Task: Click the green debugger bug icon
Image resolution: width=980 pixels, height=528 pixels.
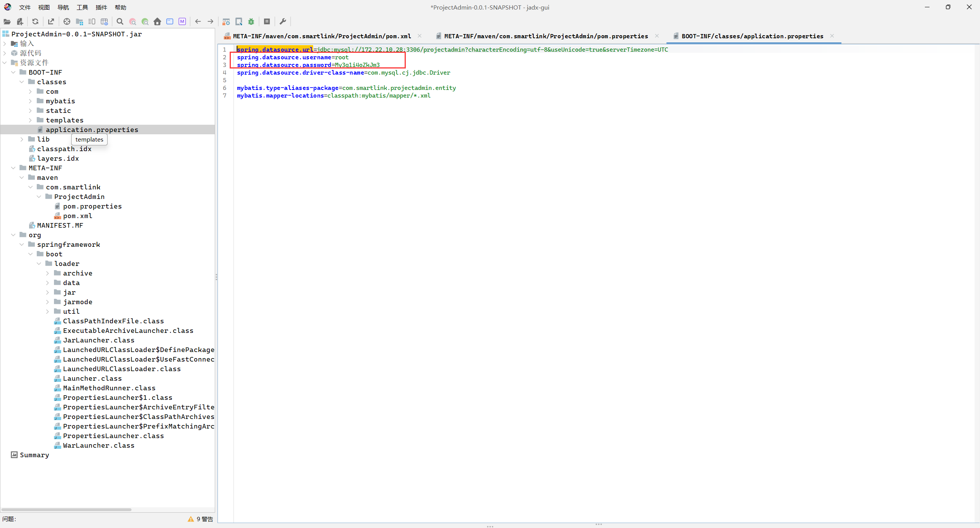Action: click(x=251, y=21)
